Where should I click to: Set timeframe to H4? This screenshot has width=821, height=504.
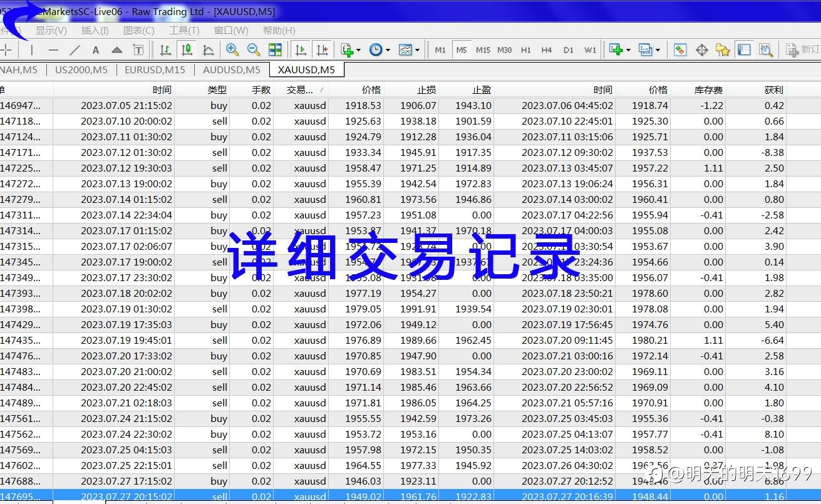tap(547, 50)
